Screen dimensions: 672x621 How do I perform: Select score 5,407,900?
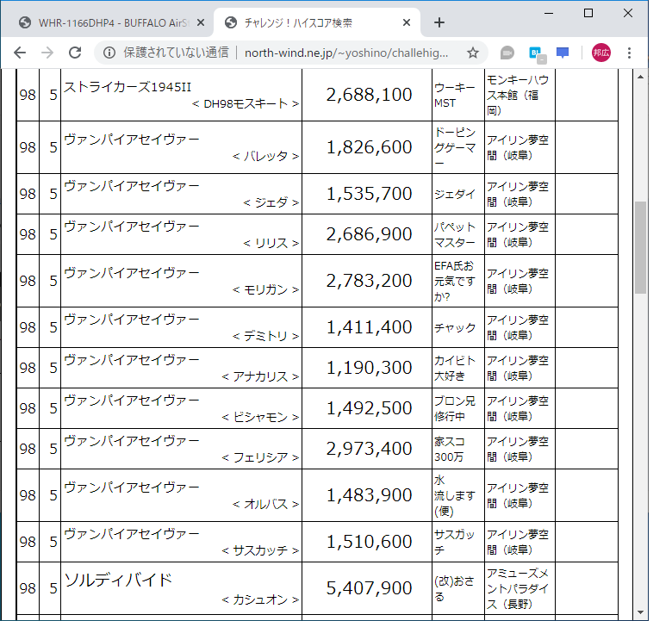click(x=369, y=588)
